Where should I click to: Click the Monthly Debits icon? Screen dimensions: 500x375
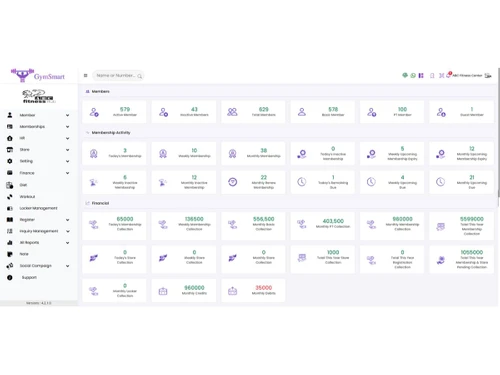point(232,291)
